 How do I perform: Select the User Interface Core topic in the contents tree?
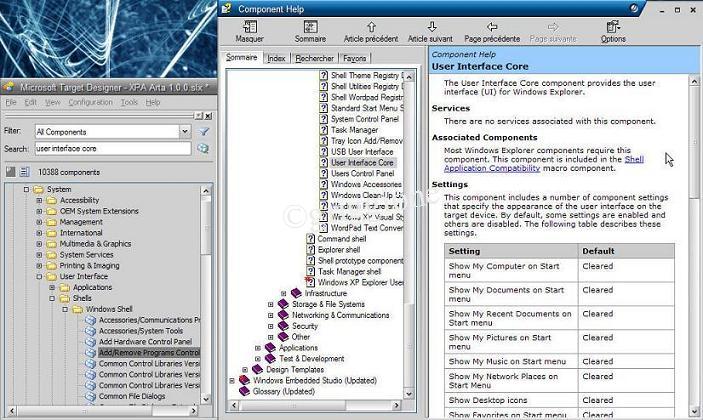(362, 163)
